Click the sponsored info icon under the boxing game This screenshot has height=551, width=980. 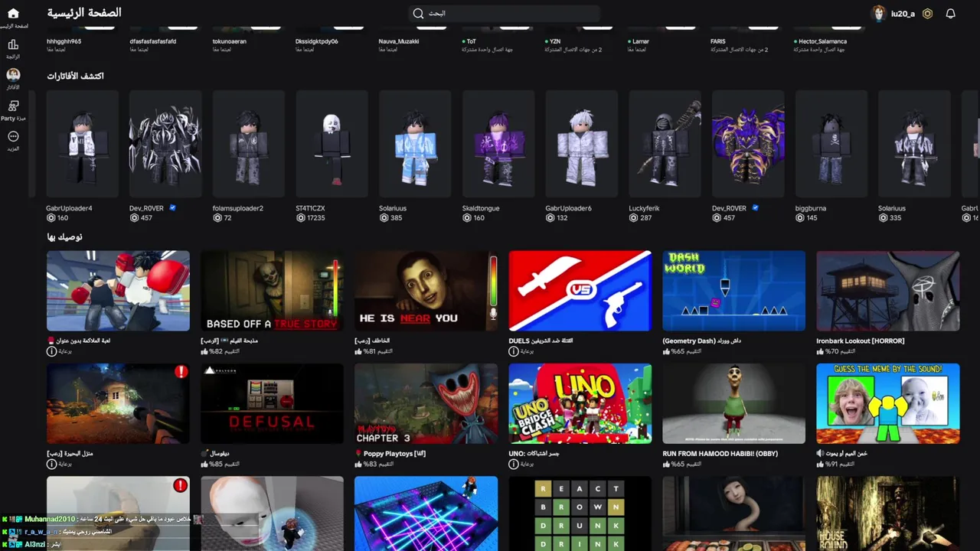pyautogui.click(x=51, y=351)
